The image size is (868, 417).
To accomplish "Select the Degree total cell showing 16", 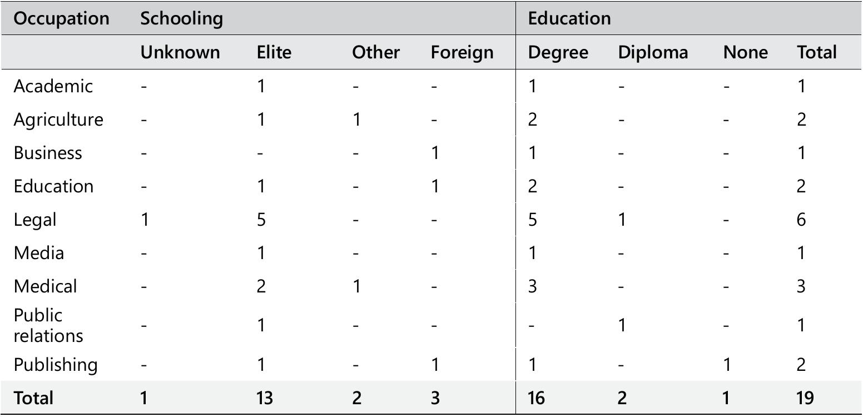I will pyautogui.click(x=537, y=398).
